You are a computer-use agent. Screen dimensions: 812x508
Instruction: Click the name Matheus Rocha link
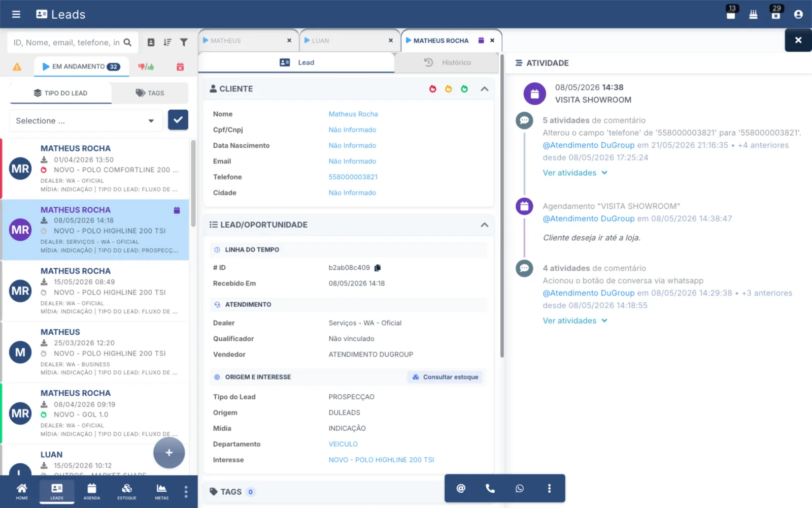click(353, 114)
